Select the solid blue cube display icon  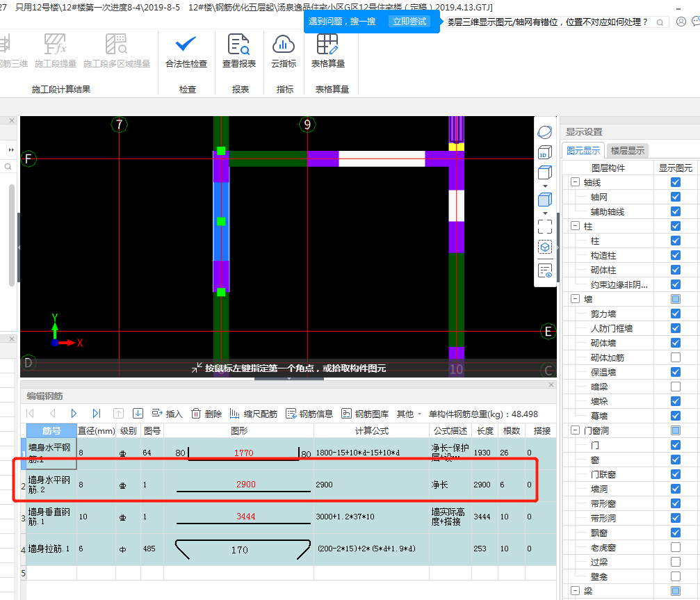coord(545,200)
